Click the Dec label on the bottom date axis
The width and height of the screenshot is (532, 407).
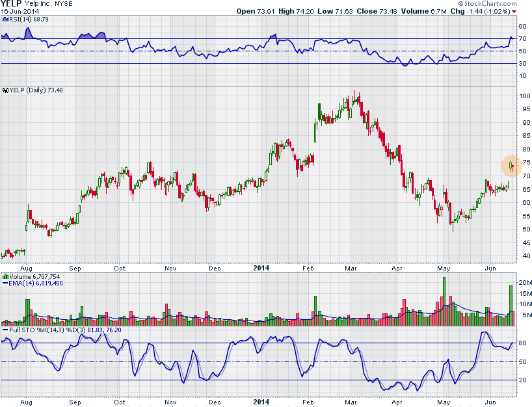(x=215, y=402)
